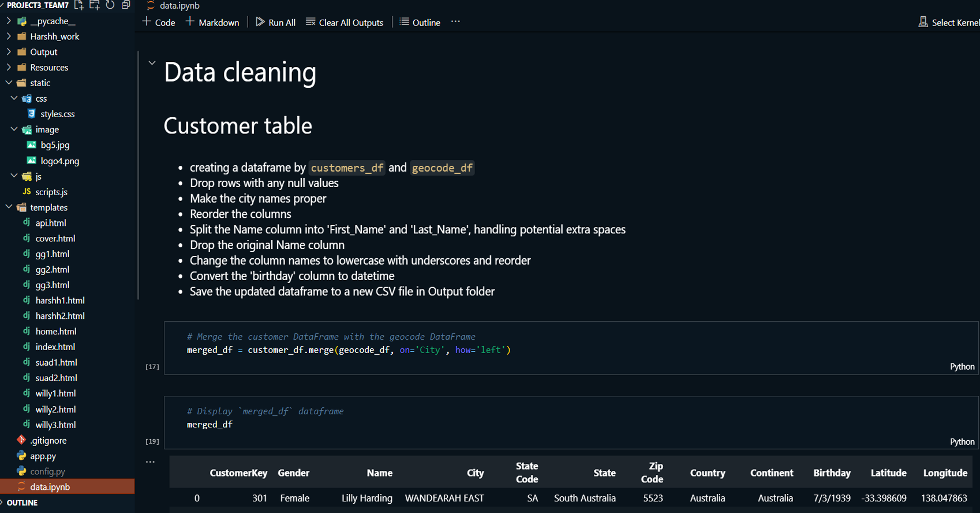Open more notebook toolbar actions menu

point(455,22)
